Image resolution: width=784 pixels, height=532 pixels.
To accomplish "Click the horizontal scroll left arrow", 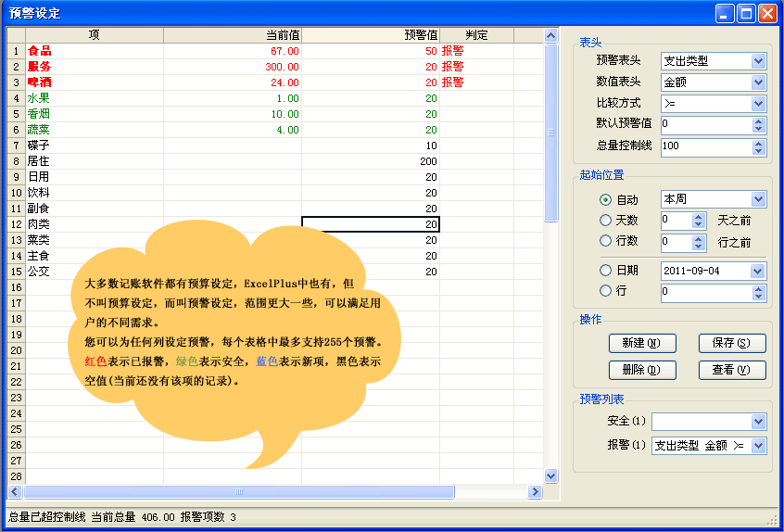I will (x=15, y=491).
